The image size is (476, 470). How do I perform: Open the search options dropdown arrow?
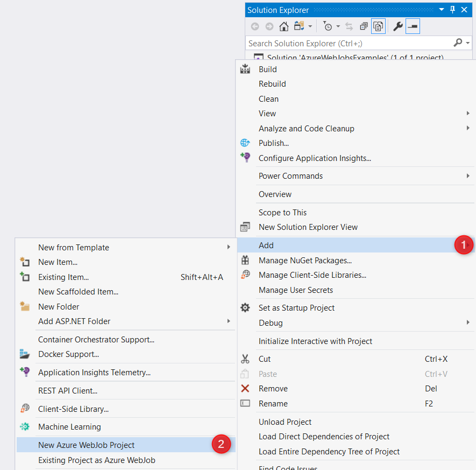tap(468, 43)
